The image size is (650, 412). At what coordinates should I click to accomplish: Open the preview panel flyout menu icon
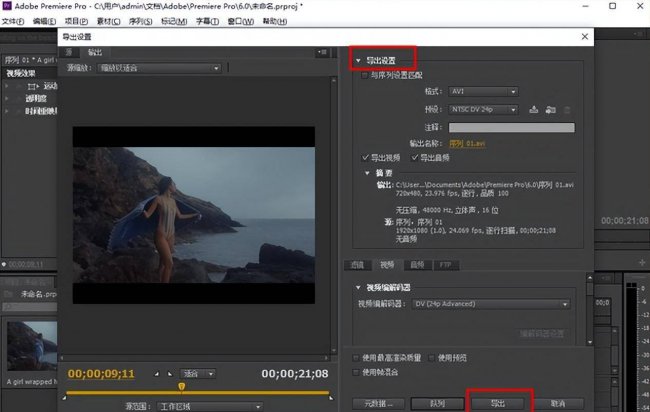tap(323, 52)
